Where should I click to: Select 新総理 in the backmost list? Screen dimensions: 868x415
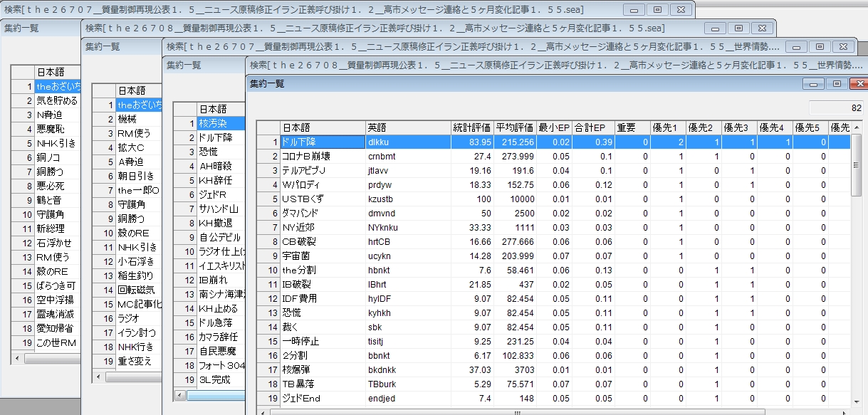point(58,228)
